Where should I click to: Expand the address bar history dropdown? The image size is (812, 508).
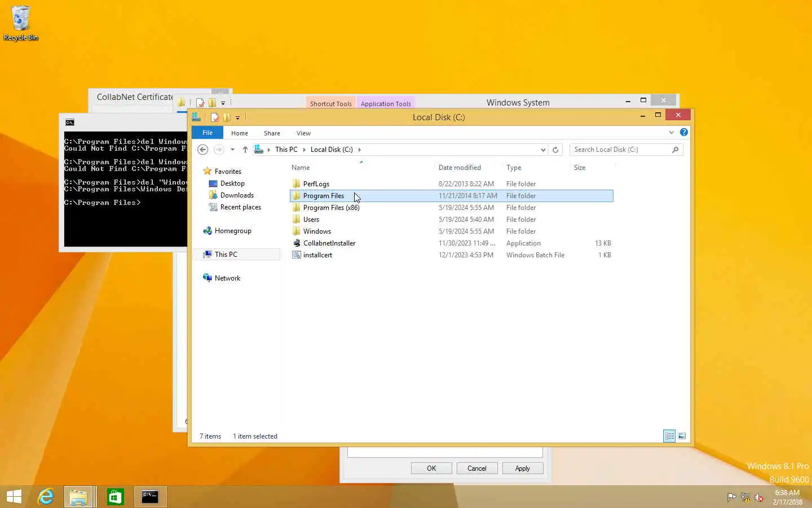[543, 150]
